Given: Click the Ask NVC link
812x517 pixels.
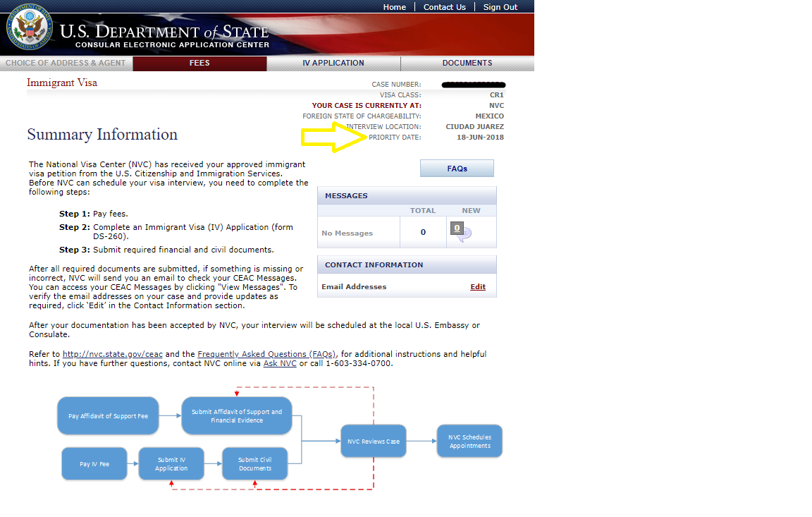Looking at the screenshot, I should click(x=280, y=364).
